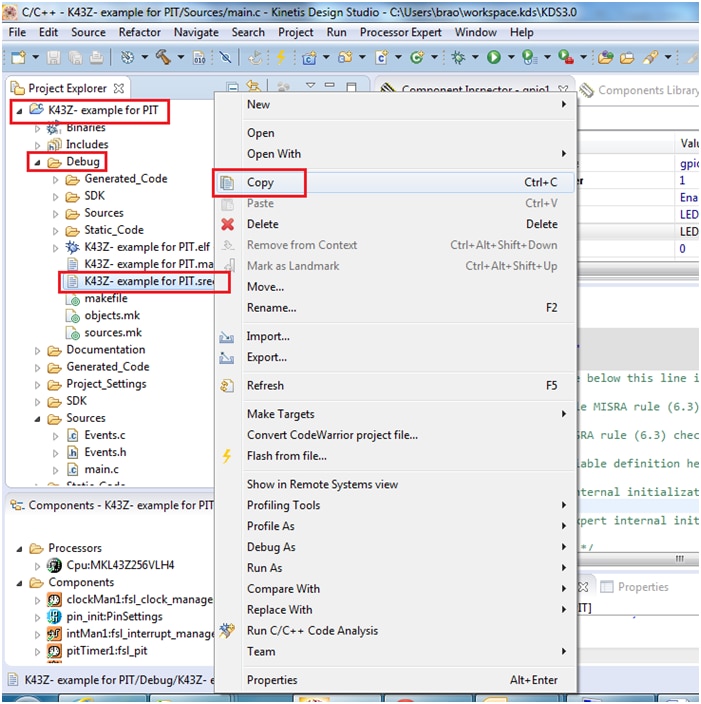The height and width of the screenshot is (704, 701).
Task: Click the green Run play icon
Action: point(494,57)
